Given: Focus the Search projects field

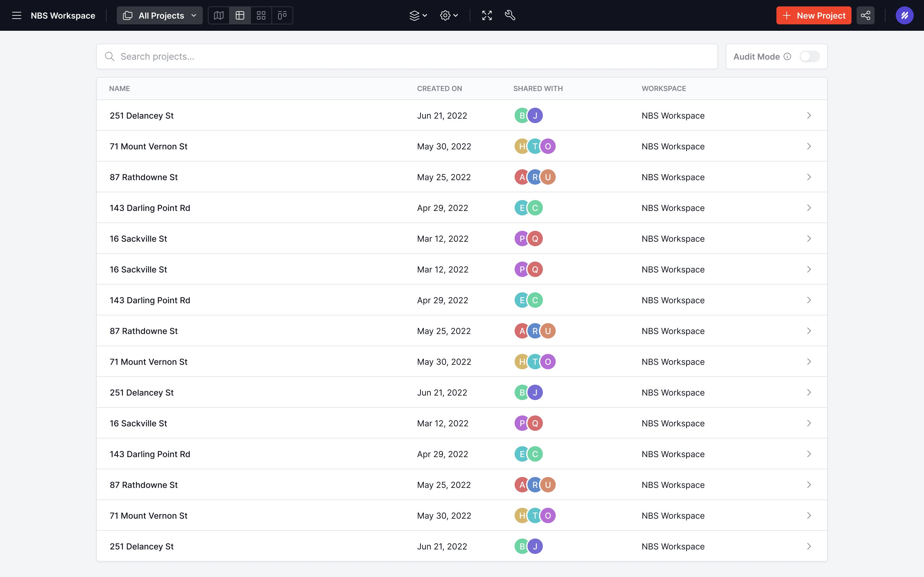Looking at the screenshot, I should point(407,56).
